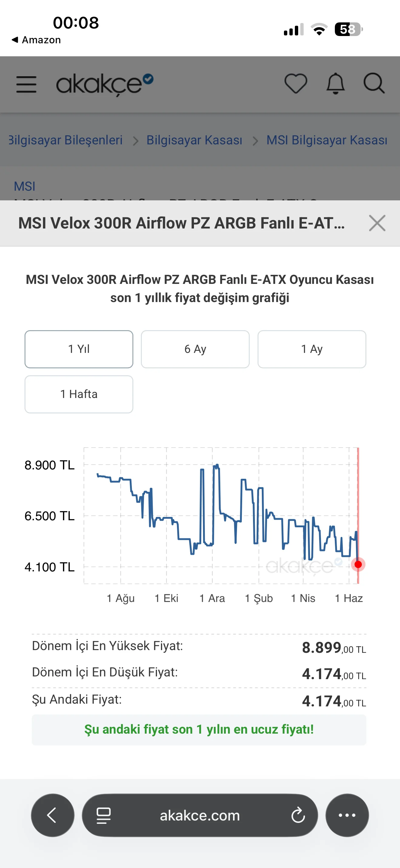The image size is (400, 868).
Task: Go to Bilgisayar Bileşenleri breadcrumb
Action: coord(66,140)
